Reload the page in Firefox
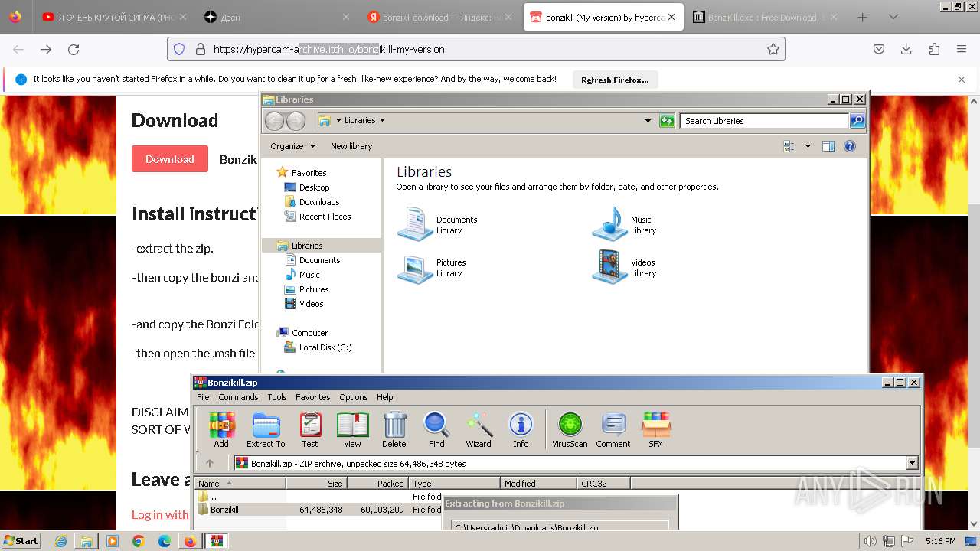The height and width of the screenshot is (551, 980). pyautogui.click(x=73, y=49)
